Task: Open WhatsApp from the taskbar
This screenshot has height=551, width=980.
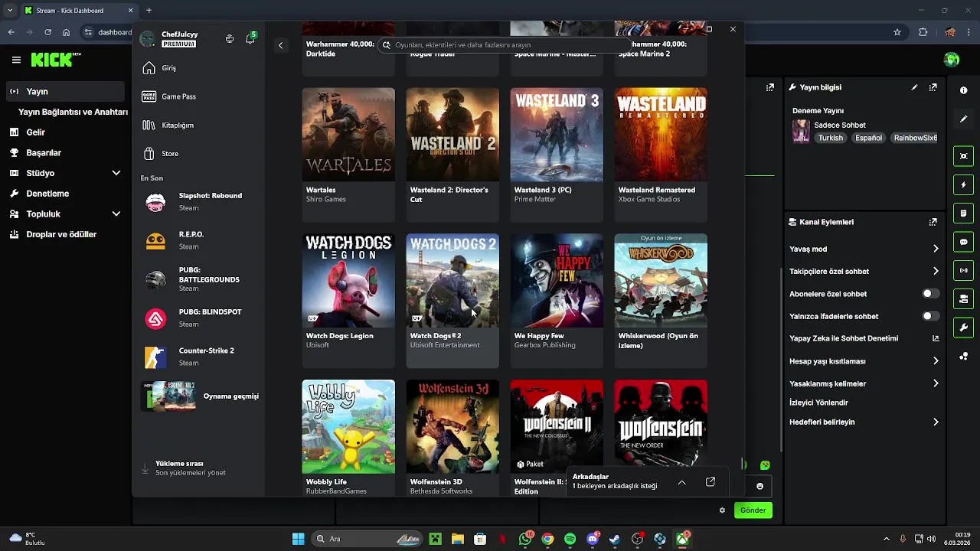Action: click(525, 540)
